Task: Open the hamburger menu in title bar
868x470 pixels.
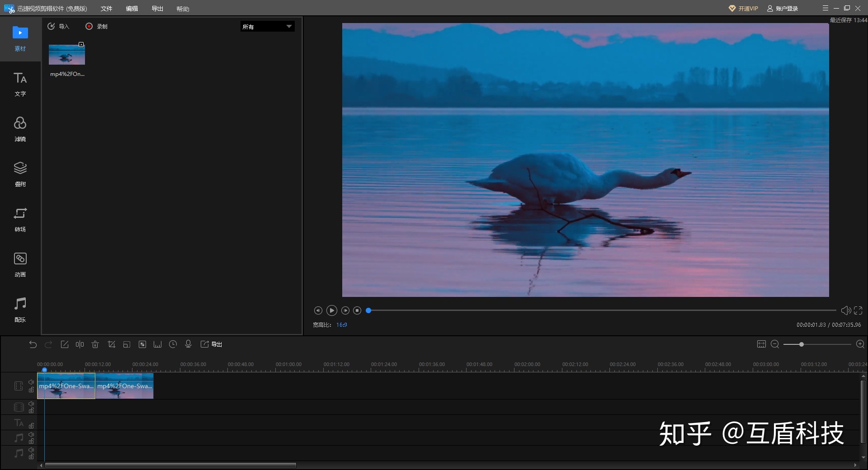Action: pyautogui.click(x=825, y=8)
